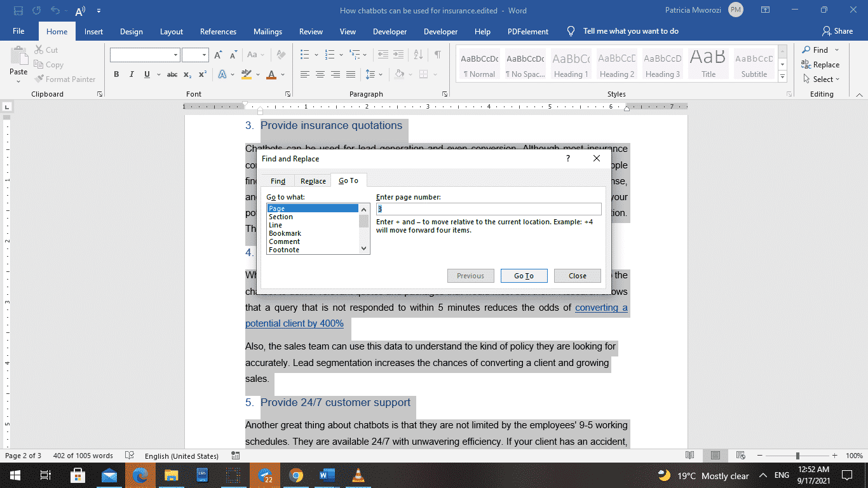Image resolution: width=868 pixels, height=488 pixels.
Task: Switch to the Replace tab
Action: coord(313,180)
